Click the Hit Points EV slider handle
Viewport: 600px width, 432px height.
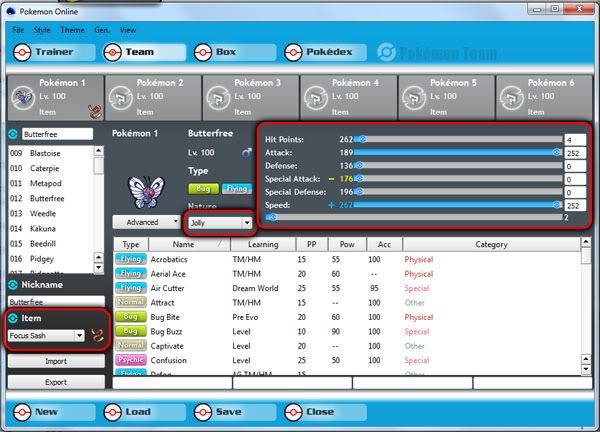tap(362, 139)
